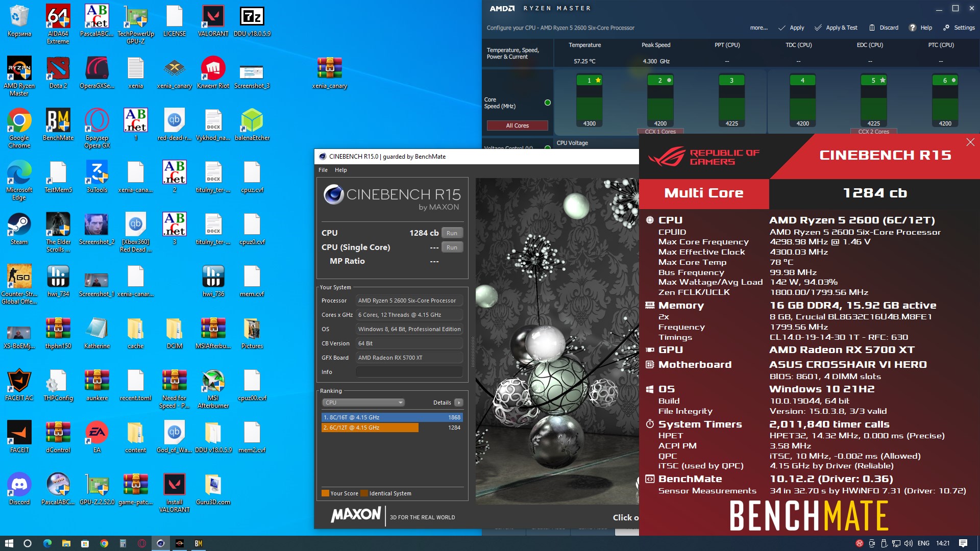
Task: Select ranking row 8C/16T @ 4.15 GHz
Action: [392, 417]
